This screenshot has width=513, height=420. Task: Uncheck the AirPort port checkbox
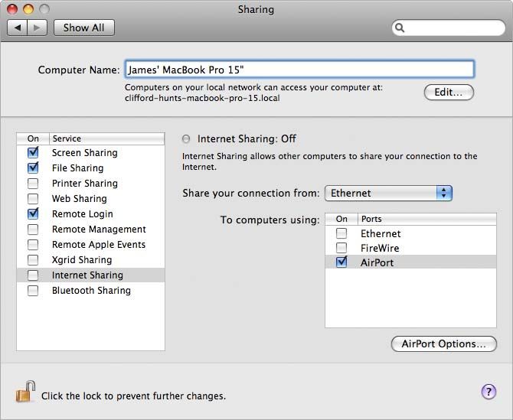[x=341, y=262]
